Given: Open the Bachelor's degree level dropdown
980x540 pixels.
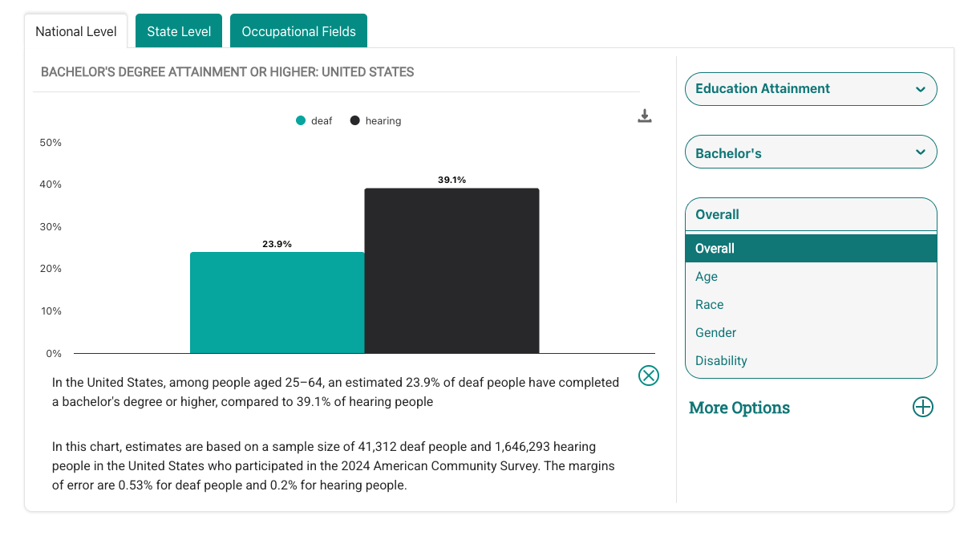Looking at the screenshot, I should pos(811,152).
